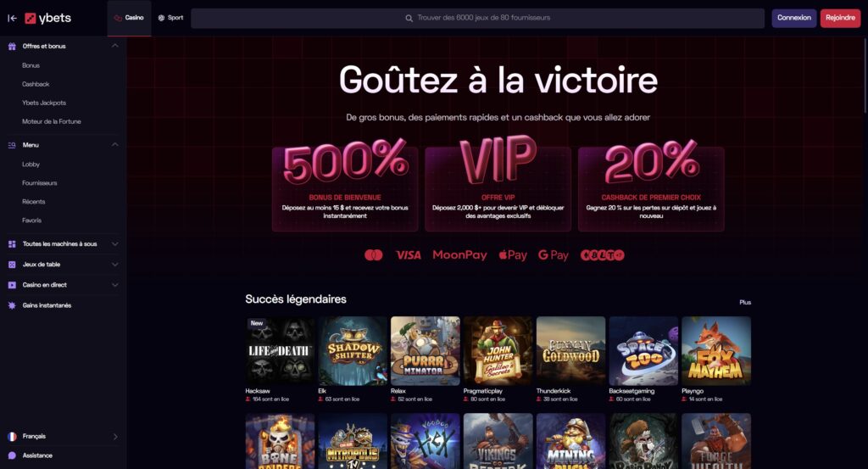Select the Casino tab
Screen dimensions: 868x469
click(x=129, y=18)
